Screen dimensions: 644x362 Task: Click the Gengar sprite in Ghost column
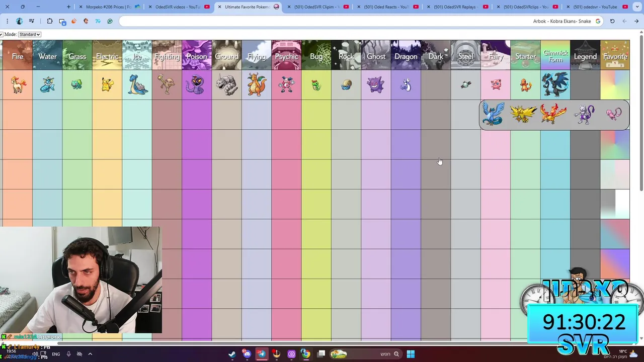376,85
